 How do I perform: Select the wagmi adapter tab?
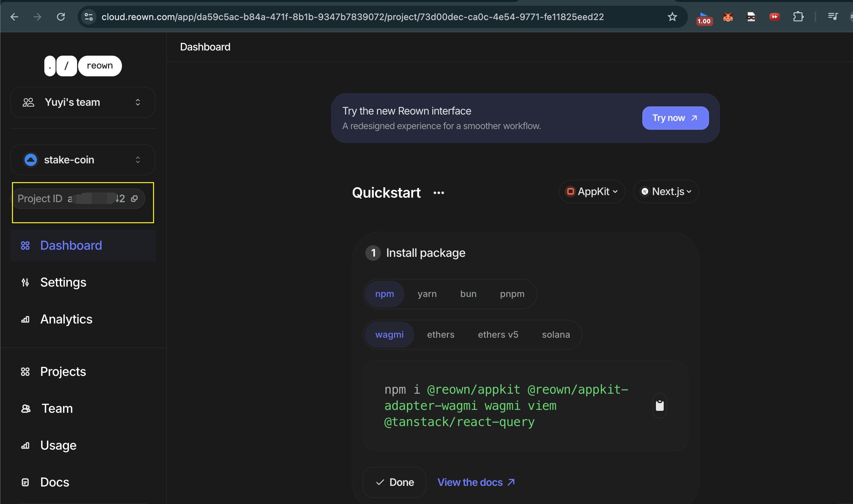pos(389,334)
